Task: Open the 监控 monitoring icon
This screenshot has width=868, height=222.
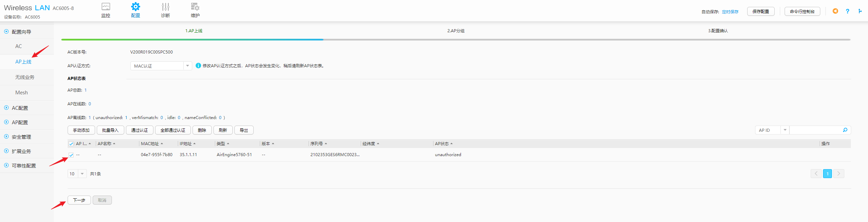Action: [x=106, y=7]
